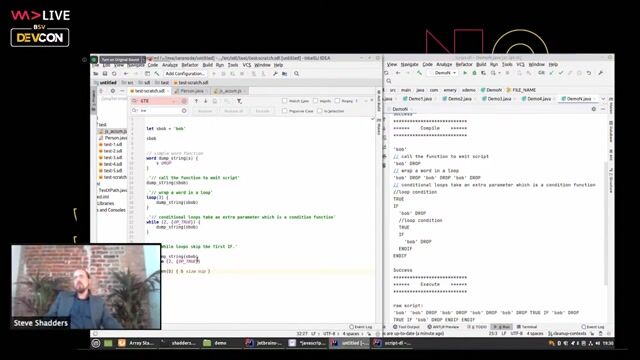Click project panel gear settings icon
This screenshot has height=360, width=640.
(113, 91)
